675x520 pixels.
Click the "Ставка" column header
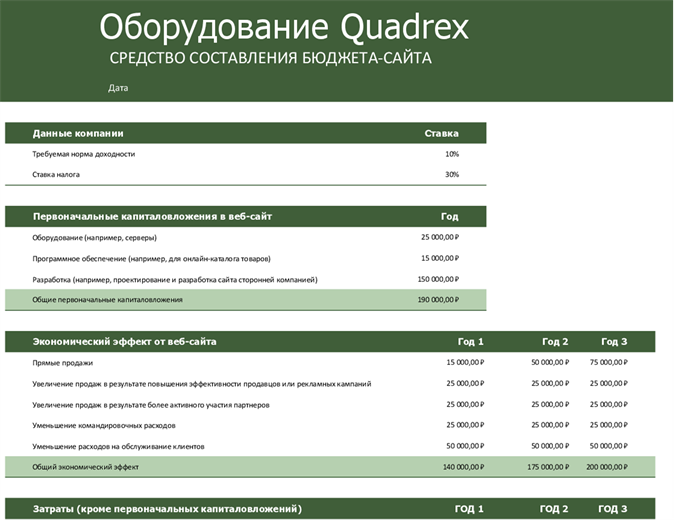(441, 133)
